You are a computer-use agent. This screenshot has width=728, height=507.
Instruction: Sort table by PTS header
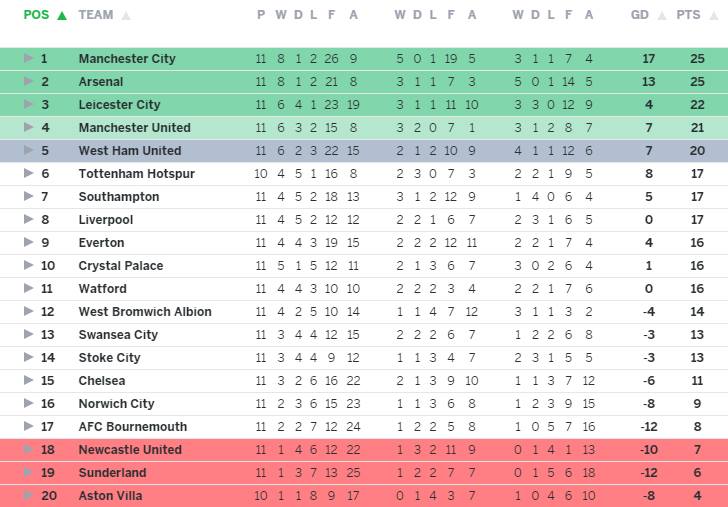click(688, 15)
